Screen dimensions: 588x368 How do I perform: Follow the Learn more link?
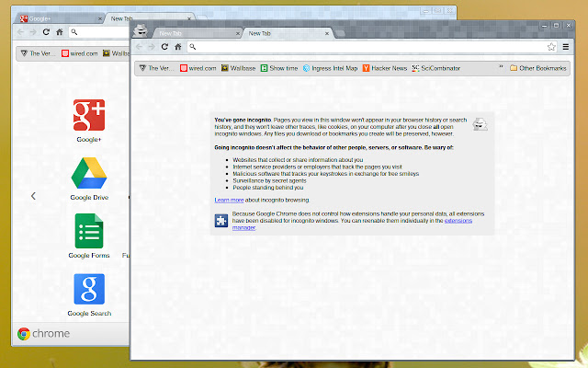[229, 201]
